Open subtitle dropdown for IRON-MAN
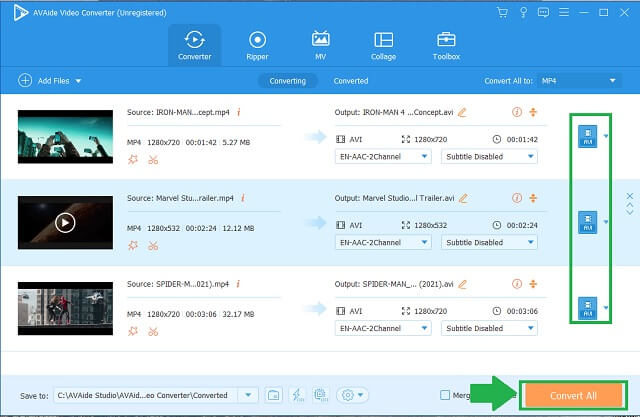This screenshot has width=640, height=417. point(489,156)
